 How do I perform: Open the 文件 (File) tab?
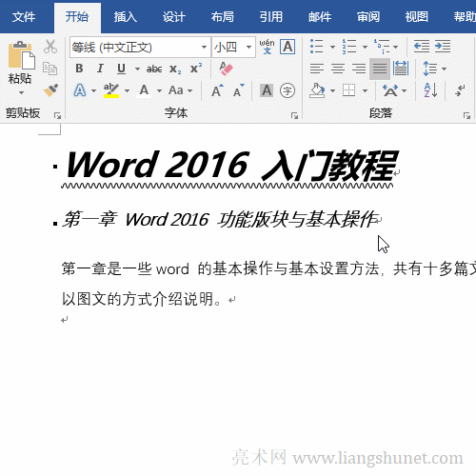tap(24, 17)
